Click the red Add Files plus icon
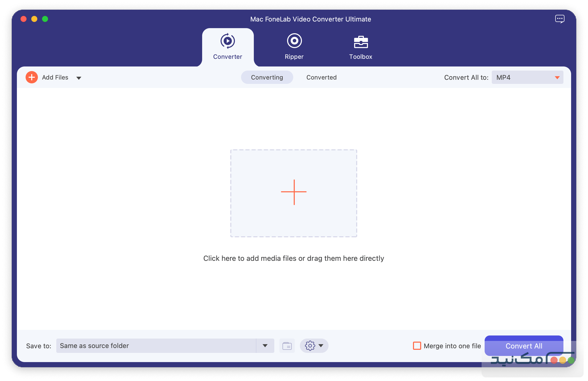 pos(31,77)
